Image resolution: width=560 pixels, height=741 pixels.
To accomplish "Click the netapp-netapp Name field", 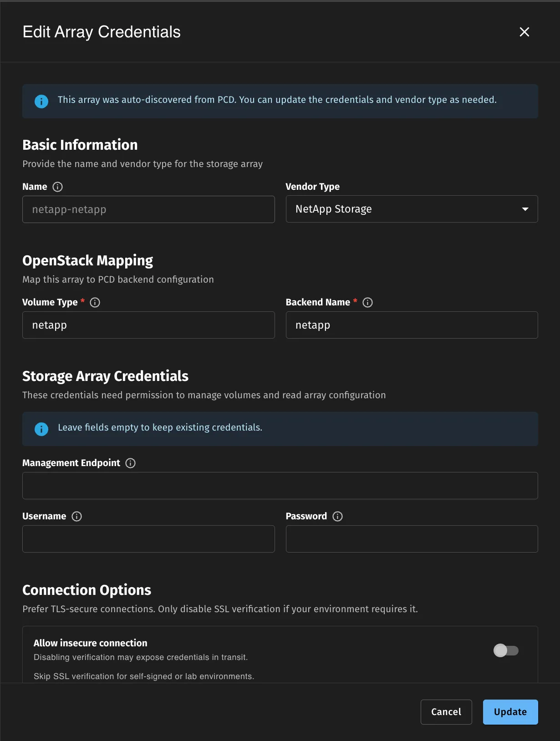I will [148, 209].
